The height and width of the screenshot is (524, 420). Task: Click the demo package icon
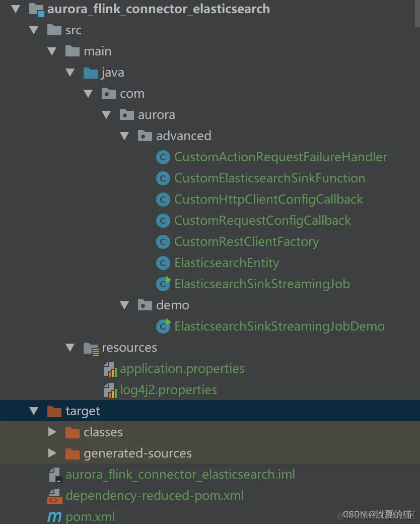145,305
